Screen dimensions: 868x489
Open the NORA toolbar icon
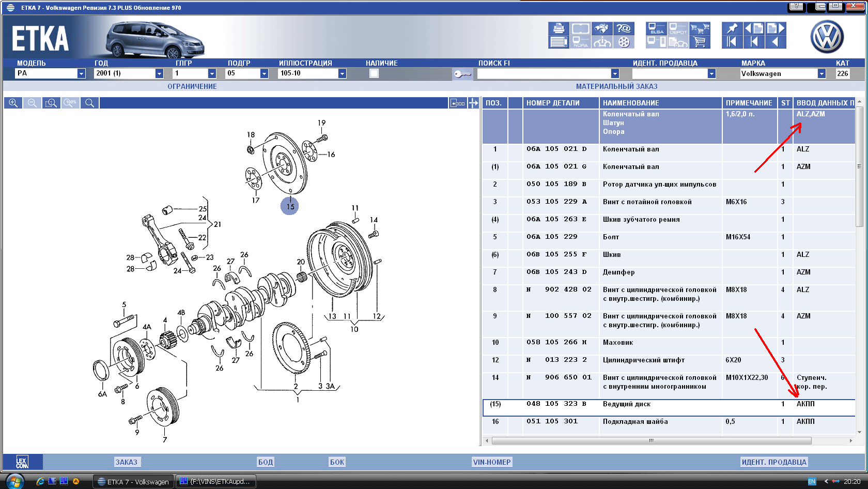pos(580,42)
